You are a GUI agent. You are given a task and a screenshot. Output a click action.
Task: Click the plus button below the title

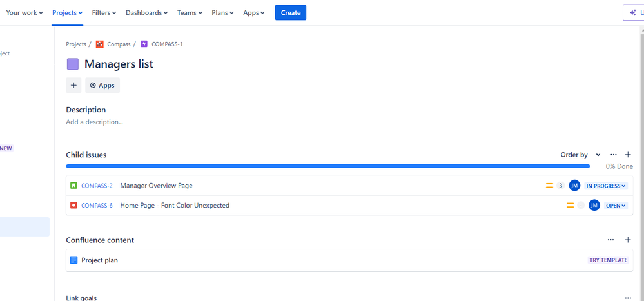click(73, 86)
